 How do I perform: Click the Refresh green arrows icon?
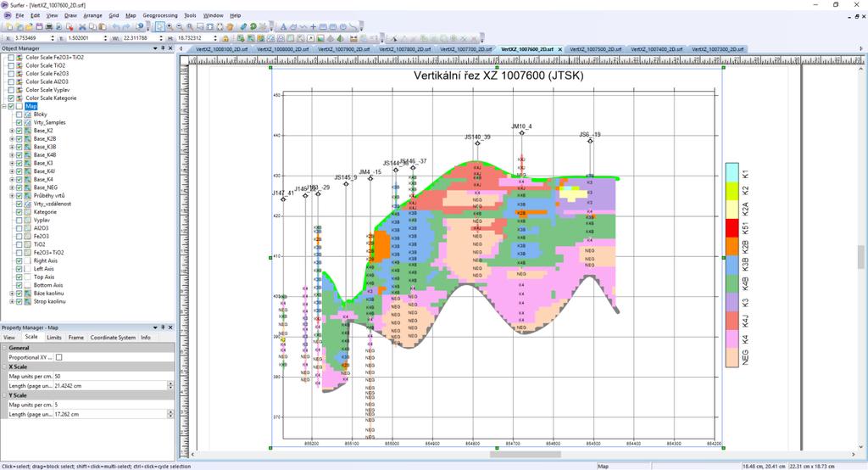(x=253, y=26)
